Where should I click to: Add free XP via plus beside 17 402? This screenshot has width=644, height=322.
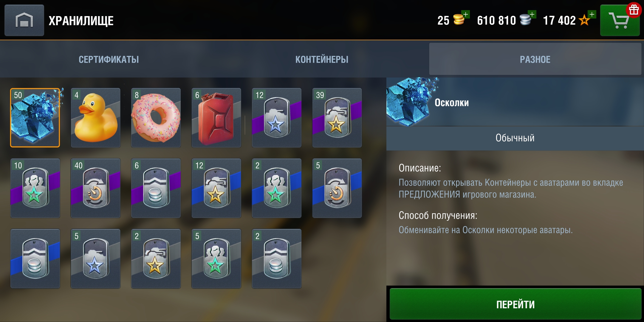tap(592, 14)
